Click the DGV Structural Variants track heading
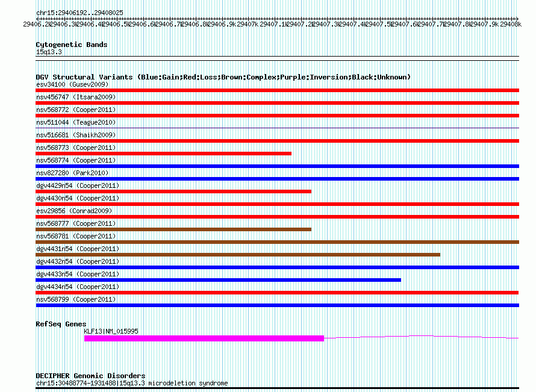This screenshot has height=392, width=536. tap(223, 77)
